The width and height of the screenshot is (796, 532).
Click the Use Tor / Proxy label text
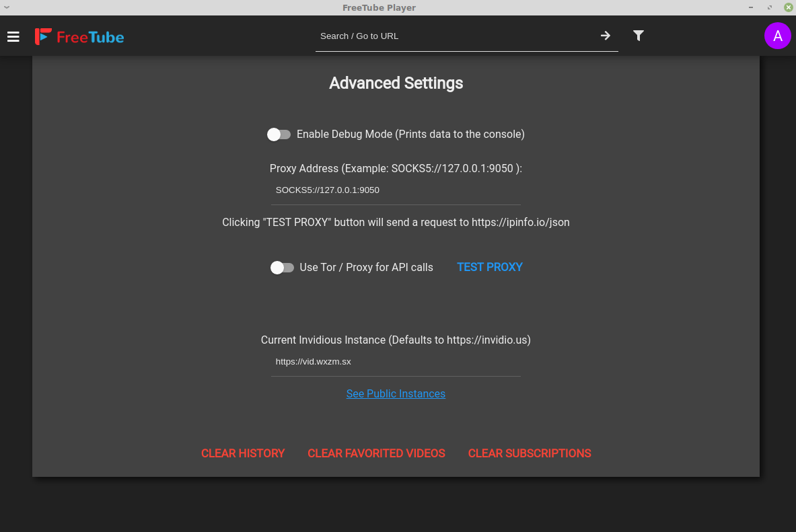coord(366,268)
